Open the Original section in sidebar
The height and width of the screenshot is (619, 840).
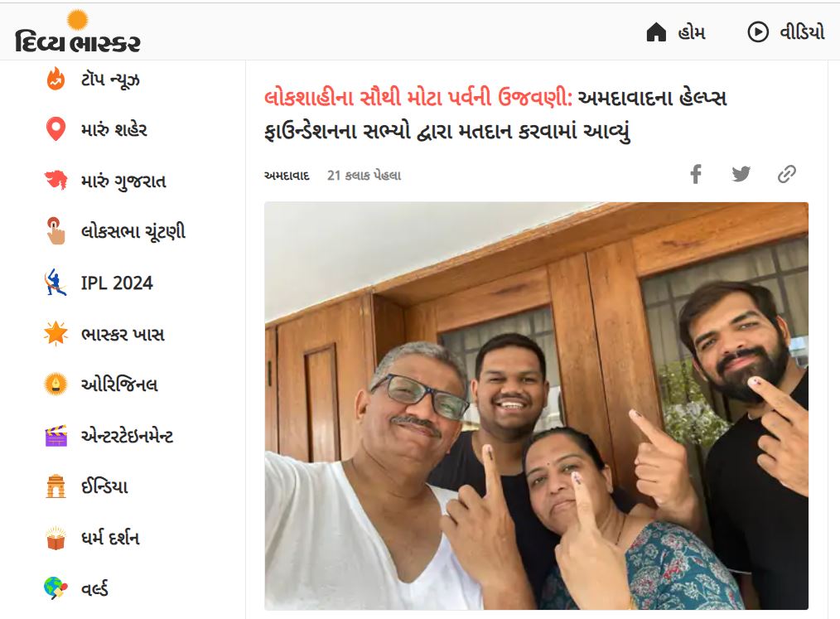coord(101,384)
